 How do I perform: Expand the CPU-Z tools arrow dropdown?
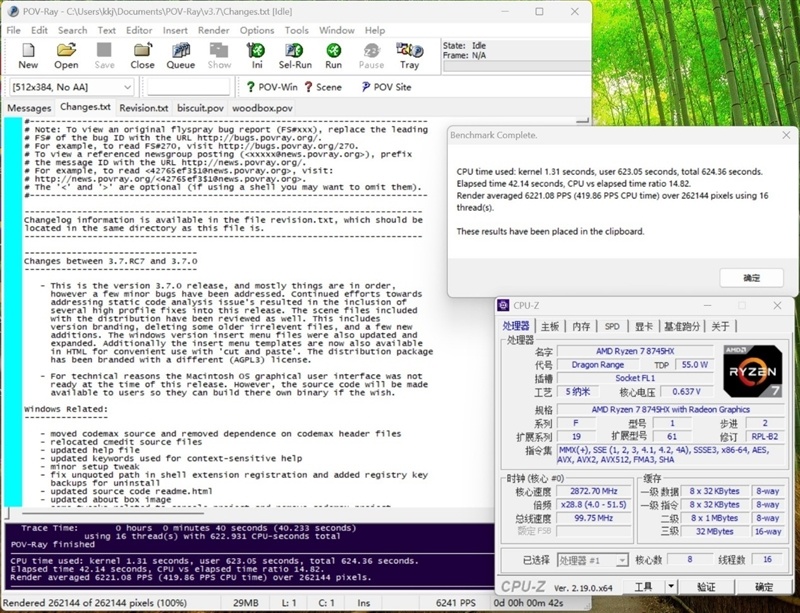coord(671,586)
